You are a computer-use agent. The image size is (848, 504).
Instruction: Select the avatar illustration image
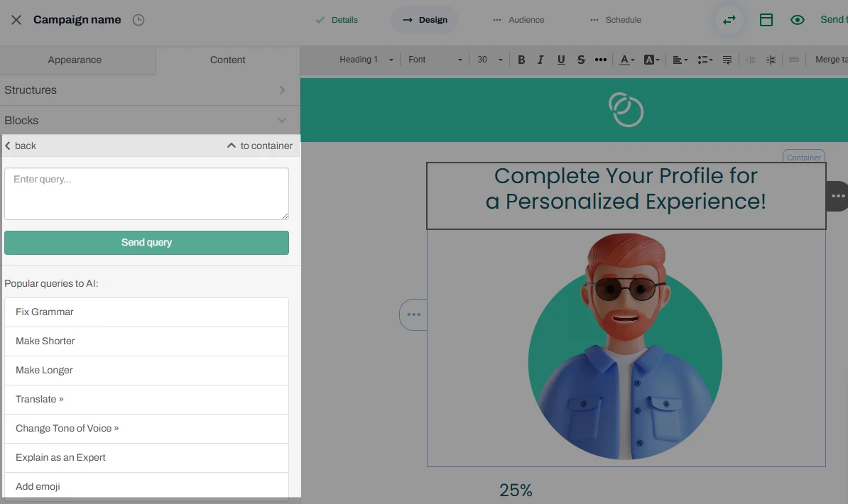(625, 346)
